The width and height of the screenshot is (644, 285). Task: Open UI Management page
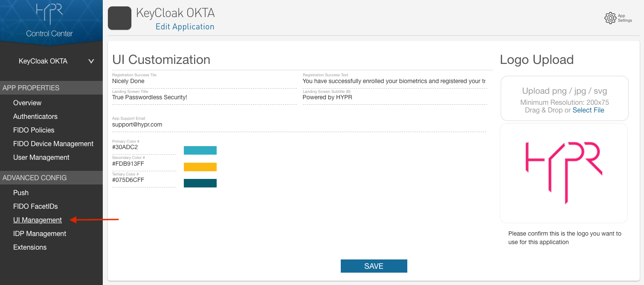coord(38,220)
